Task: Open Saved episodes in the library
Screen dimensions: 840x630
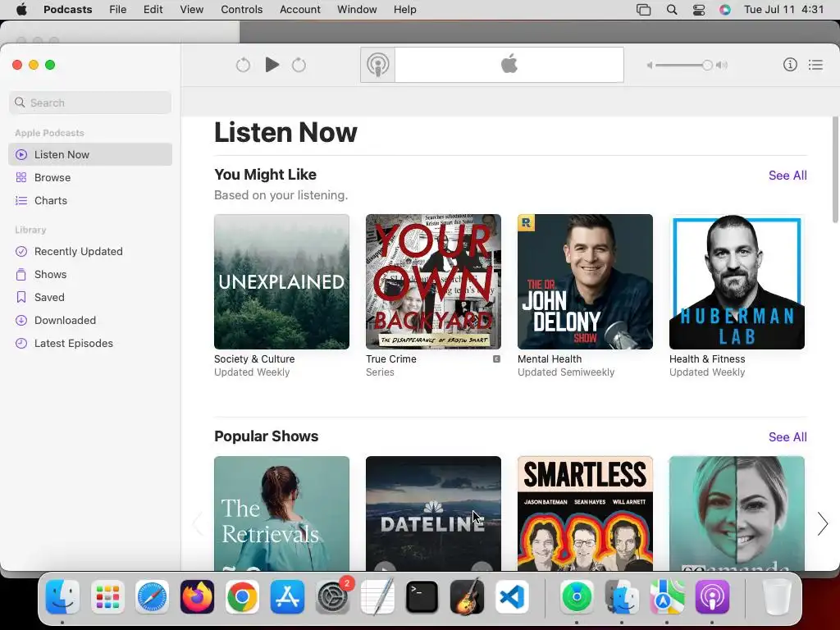Action: pos(90,297)
